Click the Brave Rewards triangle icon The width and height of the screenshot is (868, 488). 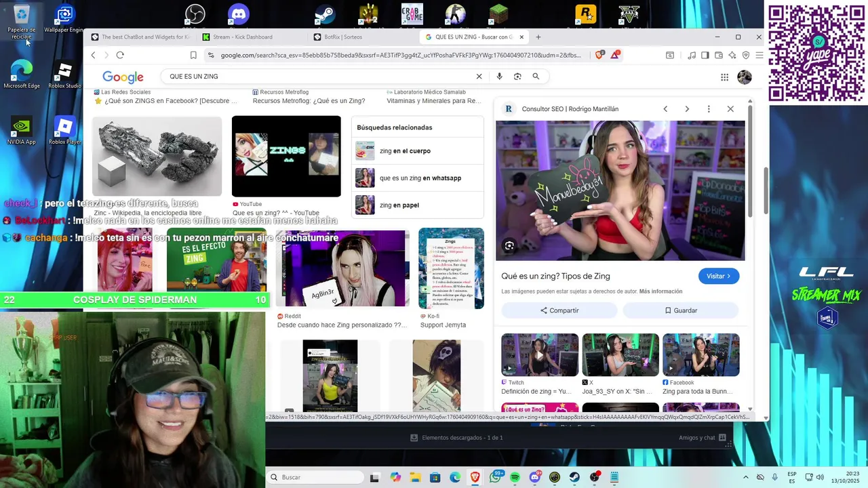point(615,55)
